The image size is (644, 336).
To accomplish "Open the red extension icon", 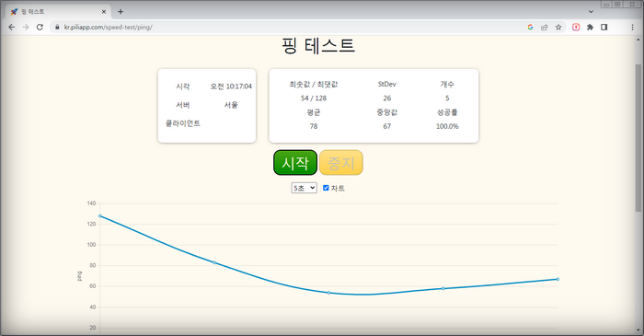I will point(576,27).
